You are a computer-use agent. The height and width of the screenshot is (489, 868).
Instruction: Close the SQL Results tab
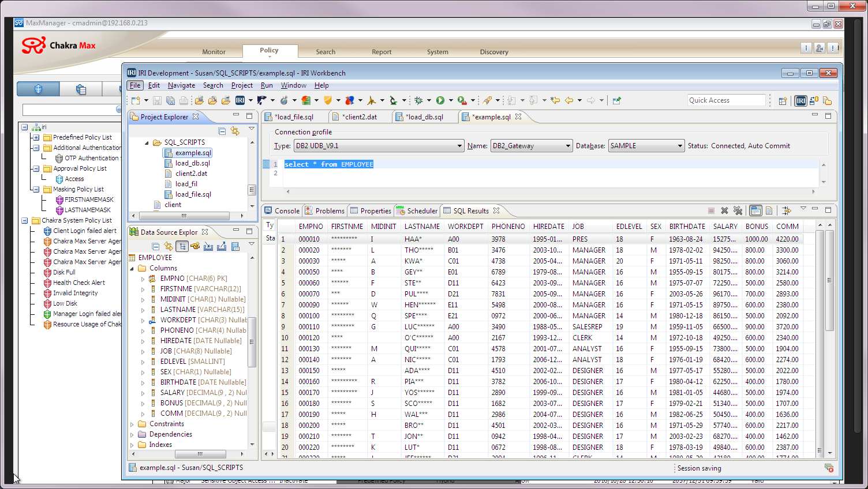(x=496, y=210)
